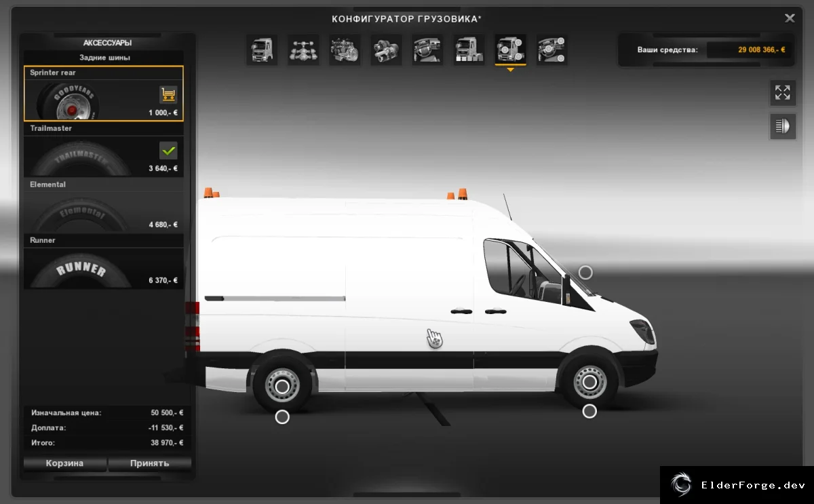Screen dimensions: 814x504
Task: Open the interior selection category
Action: point(427,50)
